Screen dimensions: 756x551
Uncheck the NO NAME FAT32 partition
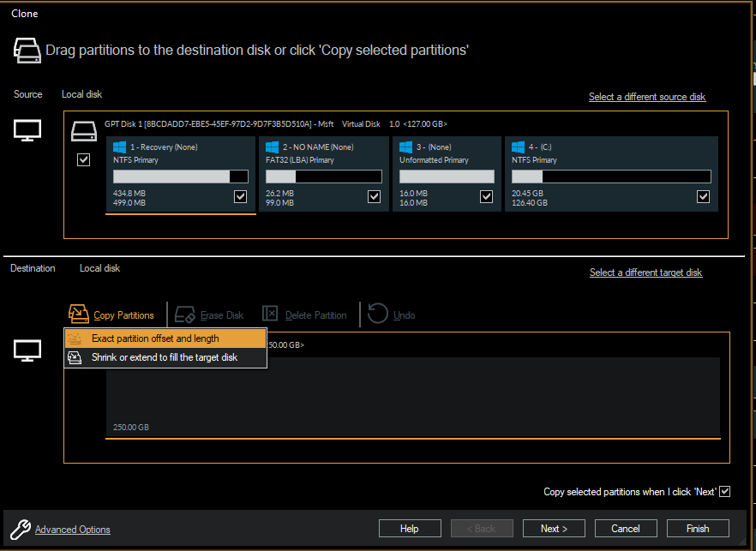point(374,196)
